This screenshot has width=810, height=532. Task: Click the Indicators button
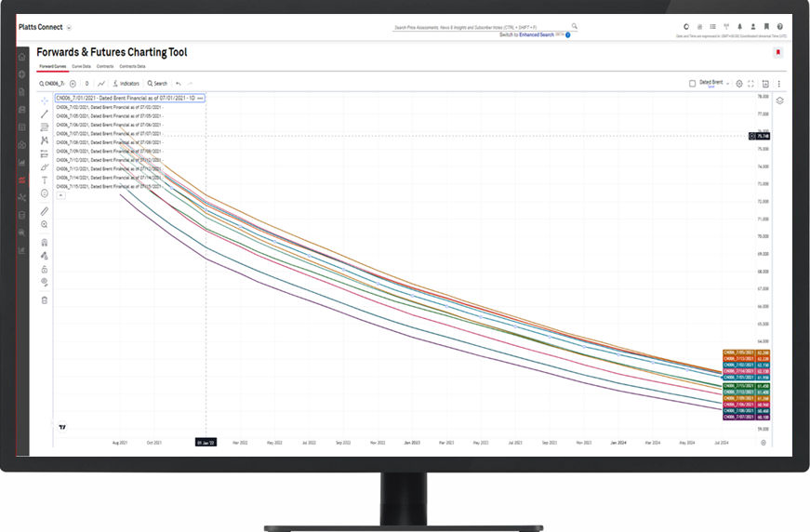[x=126, y=84]
